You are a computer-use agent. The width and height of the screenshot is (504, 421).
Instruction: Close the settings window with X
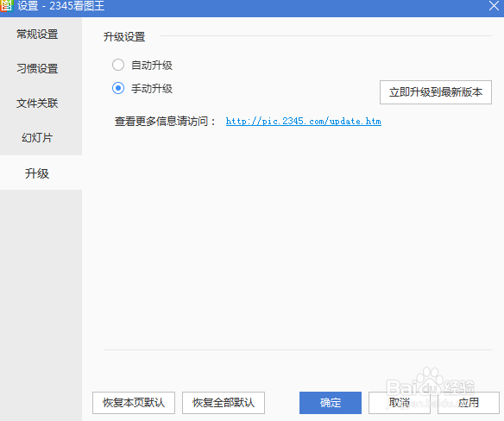pos(494,6)
